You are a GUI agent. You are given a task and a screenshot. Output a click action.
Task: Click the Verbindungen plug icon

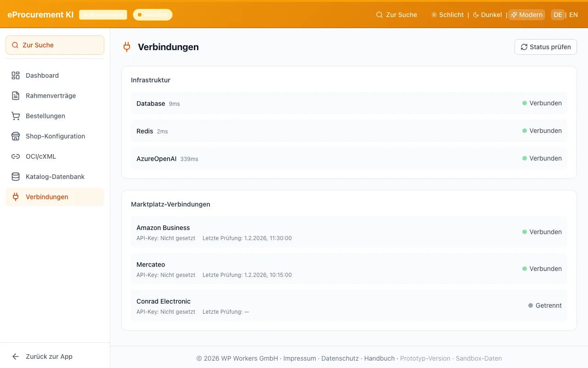tap(15, 196)
